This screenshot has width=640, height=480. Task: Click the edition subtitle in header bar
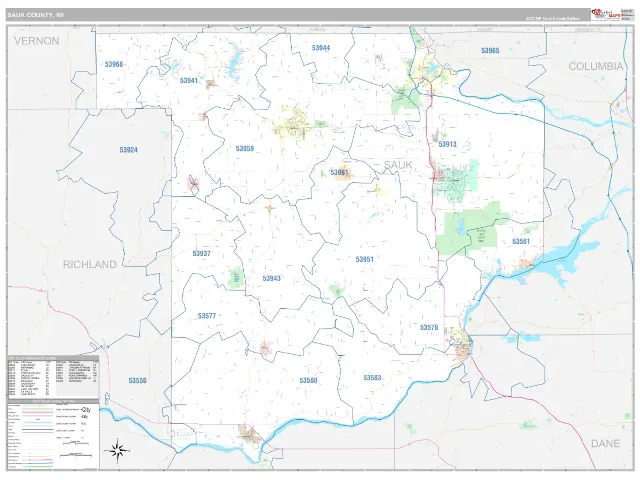(553, 18)
